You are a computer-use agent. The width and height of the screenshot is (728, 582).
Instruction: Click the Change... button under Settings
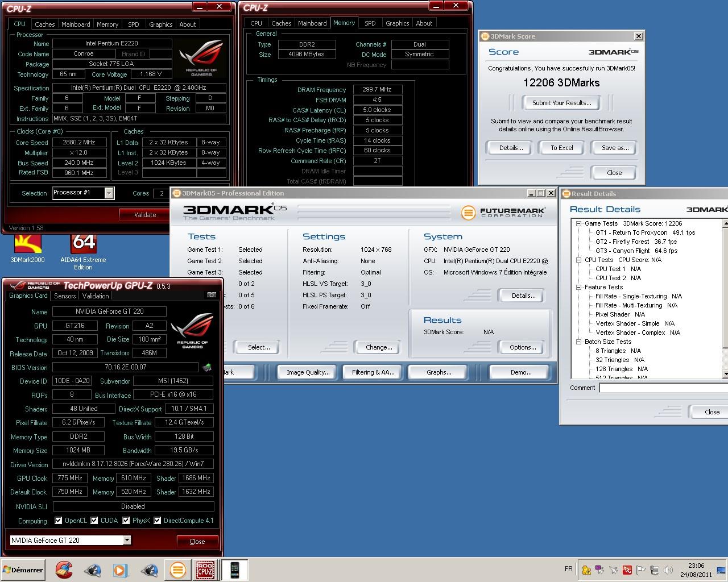click(x=379, y=347)
